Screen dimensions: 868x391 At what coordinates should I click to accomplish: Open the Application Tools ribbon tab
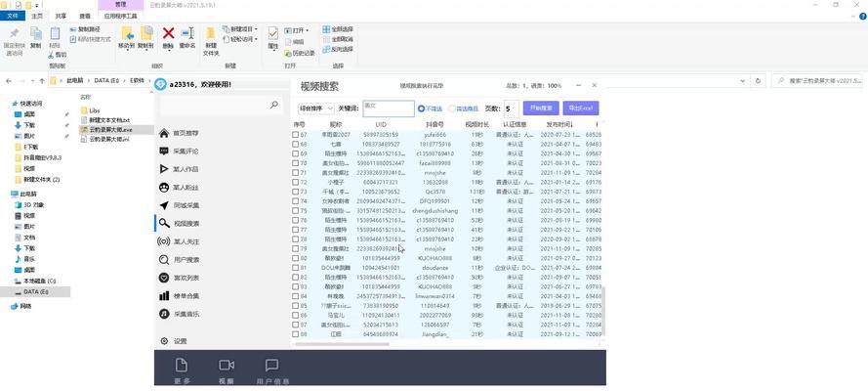120,16
